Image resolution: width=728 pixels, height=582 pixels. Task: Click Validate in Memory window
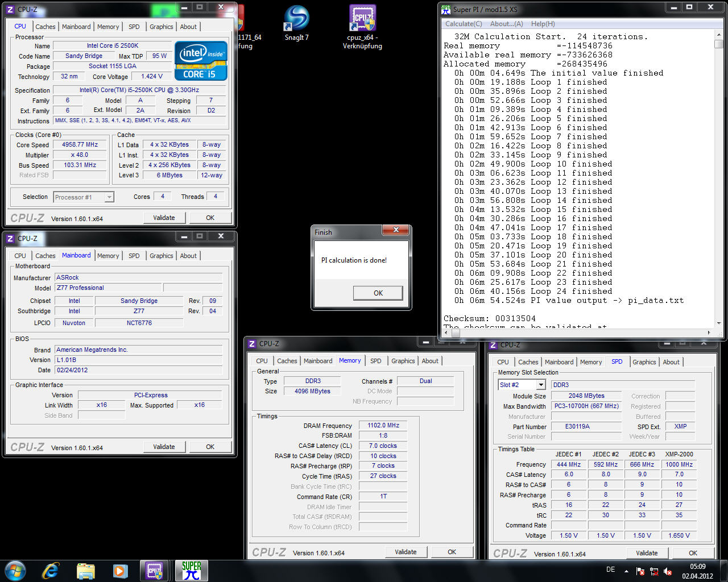pyautogui.click(x=406, y=552)
